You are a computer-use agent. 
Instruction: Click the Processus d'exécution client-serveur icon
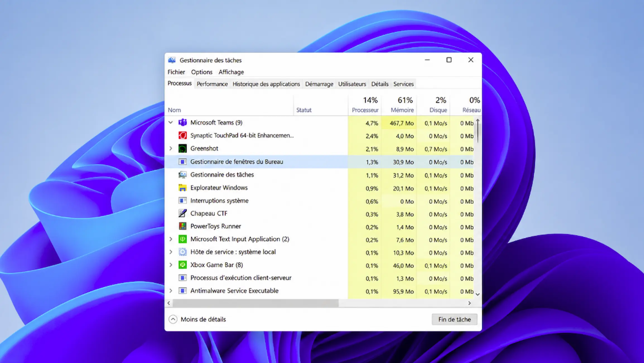coord(182,278)
